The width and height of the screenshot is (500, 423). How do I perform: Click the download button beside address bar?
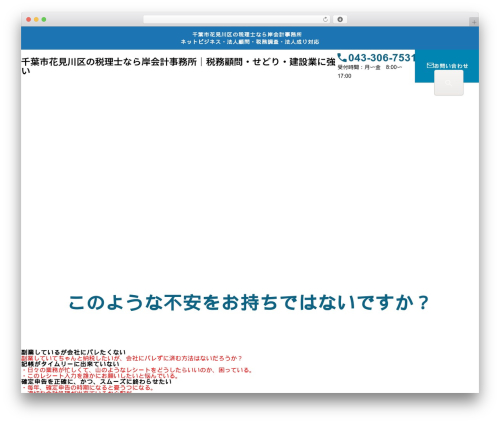coord(340,20)
